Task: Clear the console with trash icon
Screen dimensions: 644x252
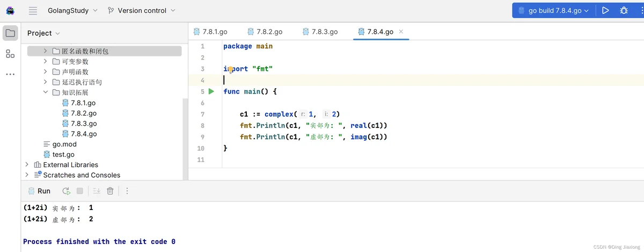Action: point(110,191)
